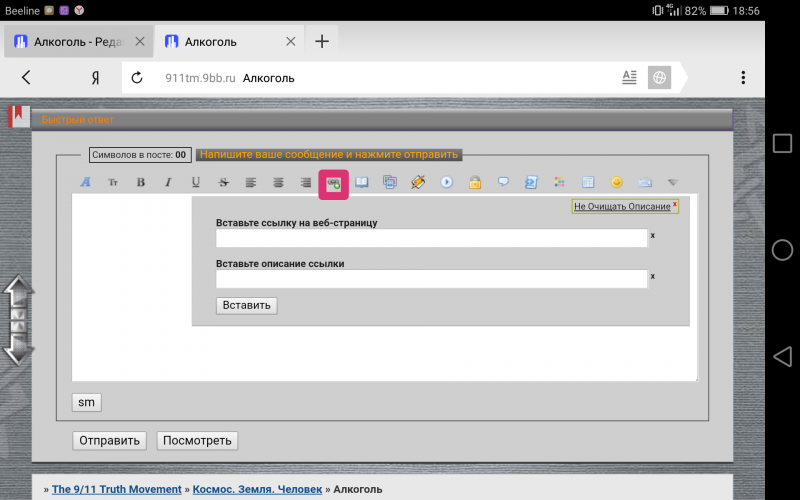The image size is (800, 500).
Task: Open the smiley emoticons icon
Action: coord(616,182)
